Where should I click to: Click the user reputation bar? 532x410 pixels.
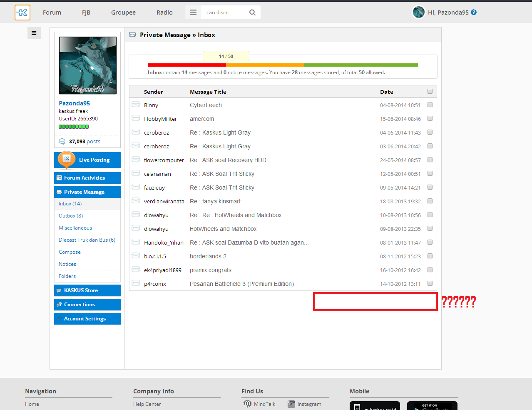click(74, 127)
